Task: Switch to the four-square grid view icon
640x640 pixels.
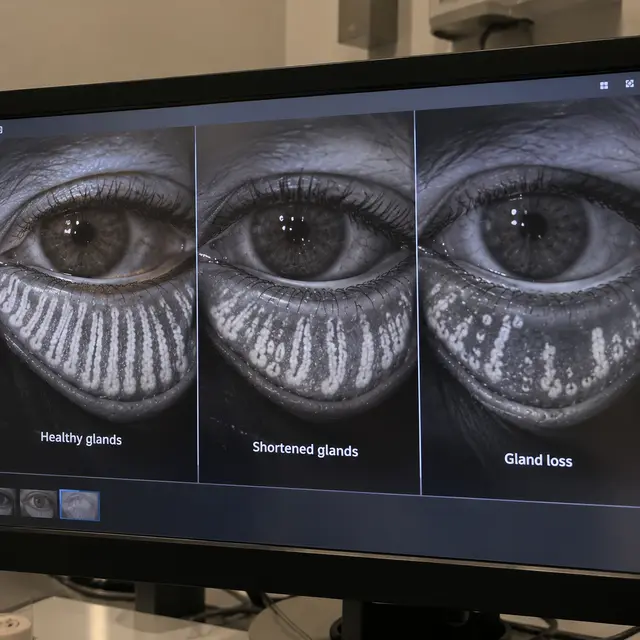Action: pyautogui.click(x=604, y=85)
